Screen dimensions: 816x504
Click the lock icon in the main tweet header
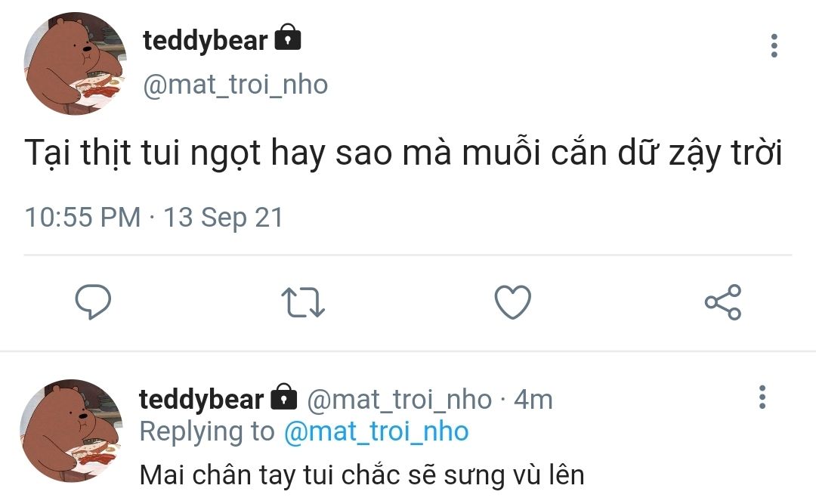coord(288,38)
